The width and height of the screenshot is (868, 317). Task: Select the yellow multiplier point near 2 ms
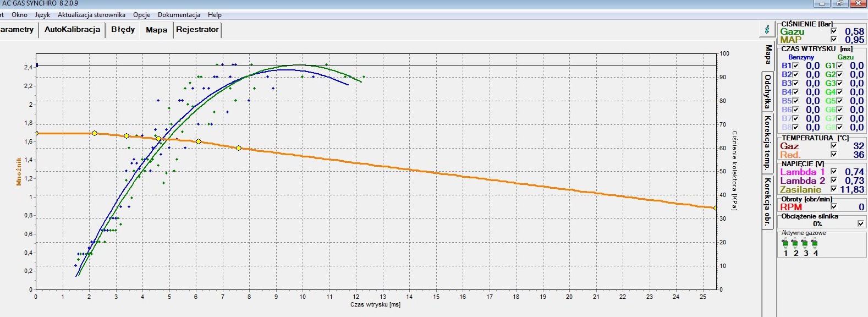pos(95,133)
